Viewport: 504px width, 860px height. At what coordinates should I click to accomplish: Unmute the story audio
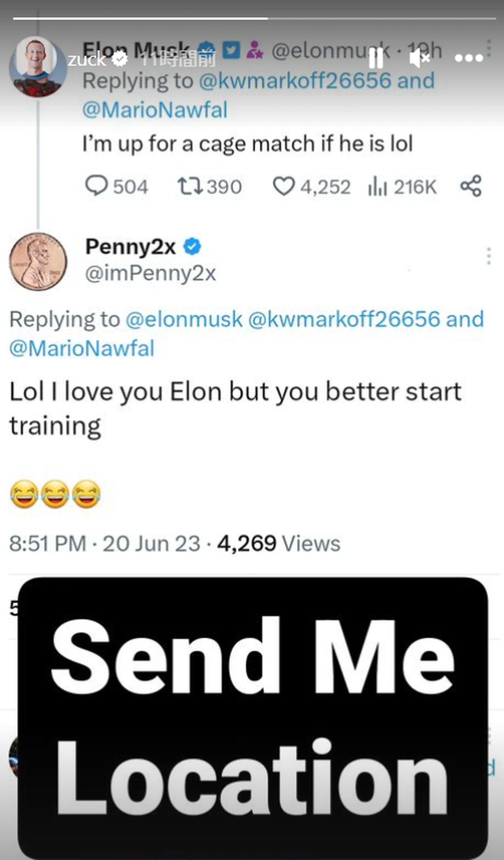pyautogui.click(x=419, y=58)
